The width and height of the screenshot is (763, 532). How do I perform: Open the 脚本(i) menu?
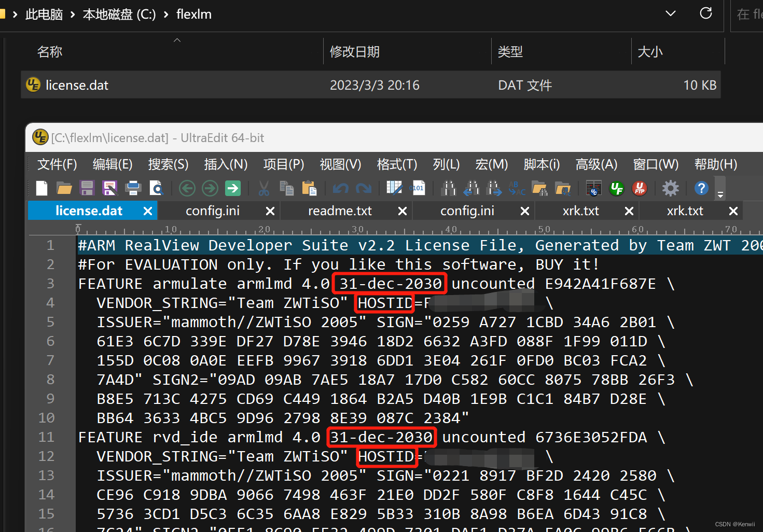(542, 164)
